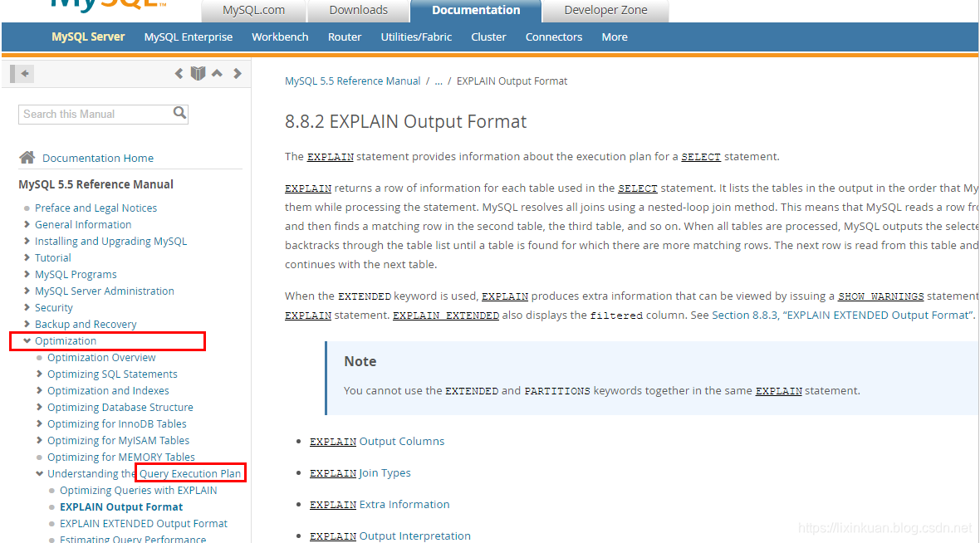980x543 pixels.
Task: Open Tutorial link in sidebar
Action: tap(53, 257)
